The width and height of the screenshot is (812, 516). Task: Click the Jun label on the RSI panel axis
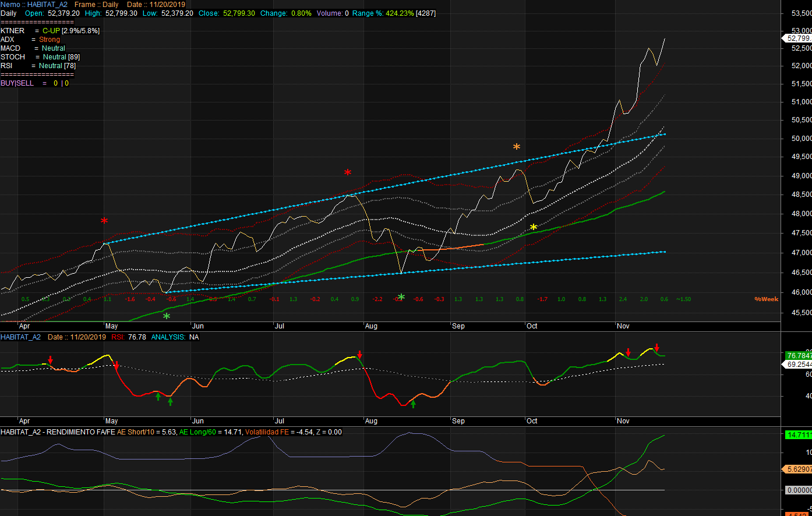pos(198,420)
